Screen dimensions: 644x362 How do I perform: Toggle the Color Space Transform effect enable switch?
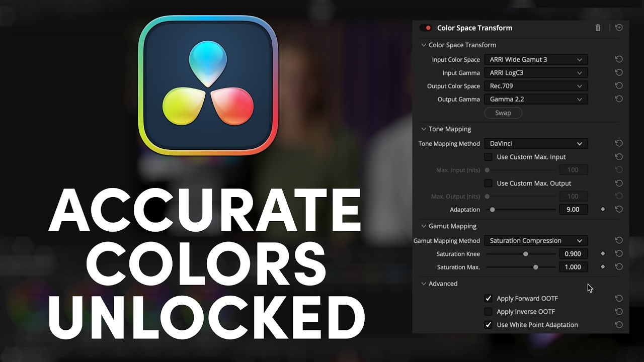tap(426, 28)
